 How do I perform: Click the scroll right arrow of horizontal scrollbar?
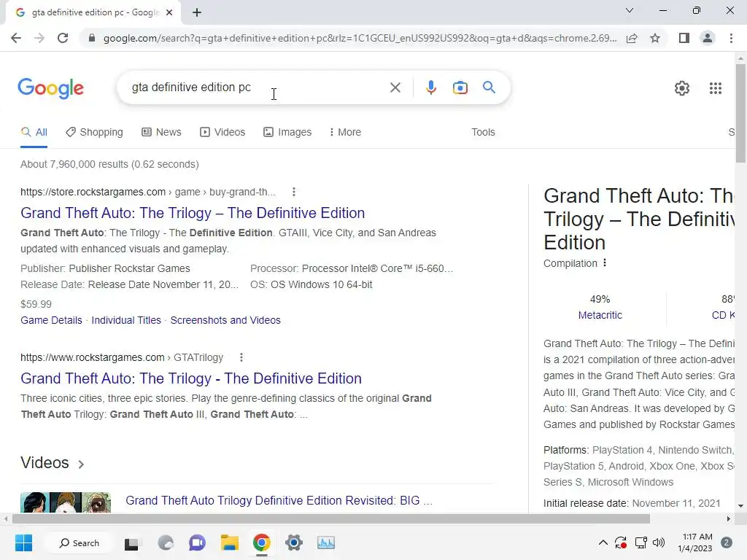[x=729, y=518]
